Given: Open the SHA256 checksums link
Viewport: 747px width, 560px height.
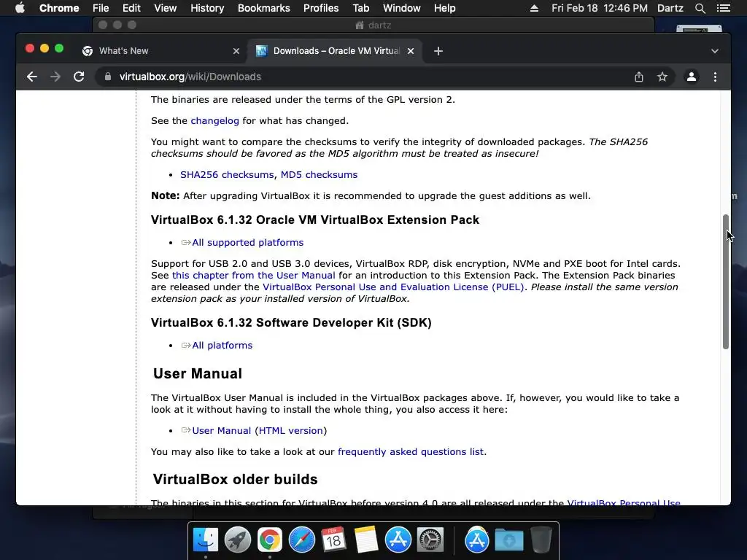Looking at the screenshot, I should point(227,175).
